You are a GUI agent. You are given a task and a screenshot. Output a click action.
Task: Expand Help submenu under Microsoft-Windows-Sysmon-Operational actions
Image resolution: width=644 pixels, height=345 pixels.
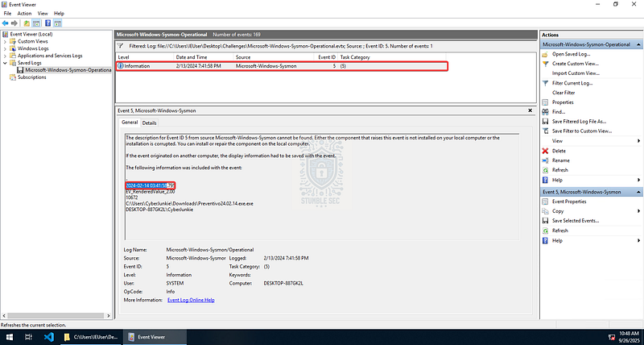[x=592, y=180]
